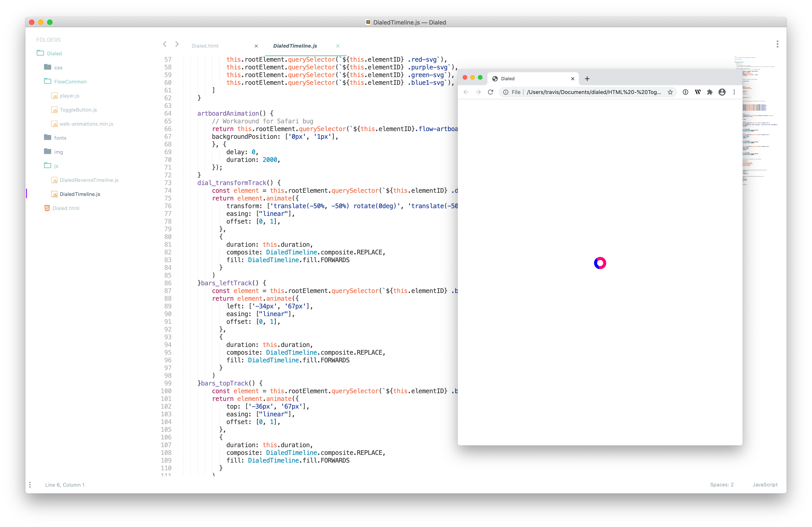Image resolution: width=812 pixels, height=527 pixels.
Task: Open the status bar panel switcher menu
Action: click(x=30, y=485)
